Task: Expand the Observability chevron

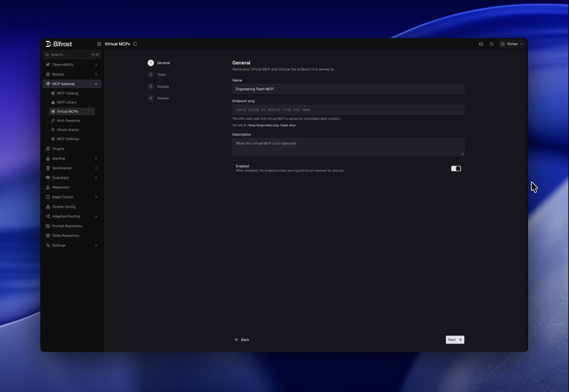Action: (96, 65)
